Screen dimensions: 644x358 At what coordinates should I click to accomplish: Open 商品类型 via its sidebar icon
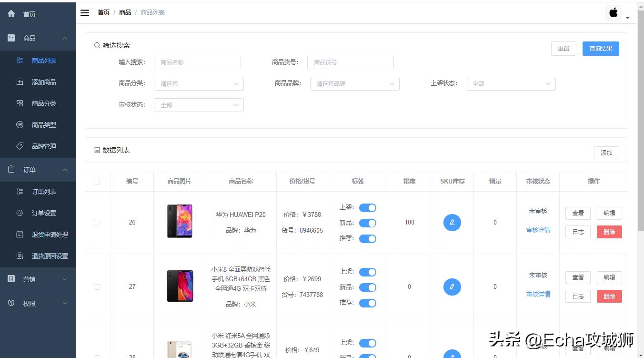point(19,124)
